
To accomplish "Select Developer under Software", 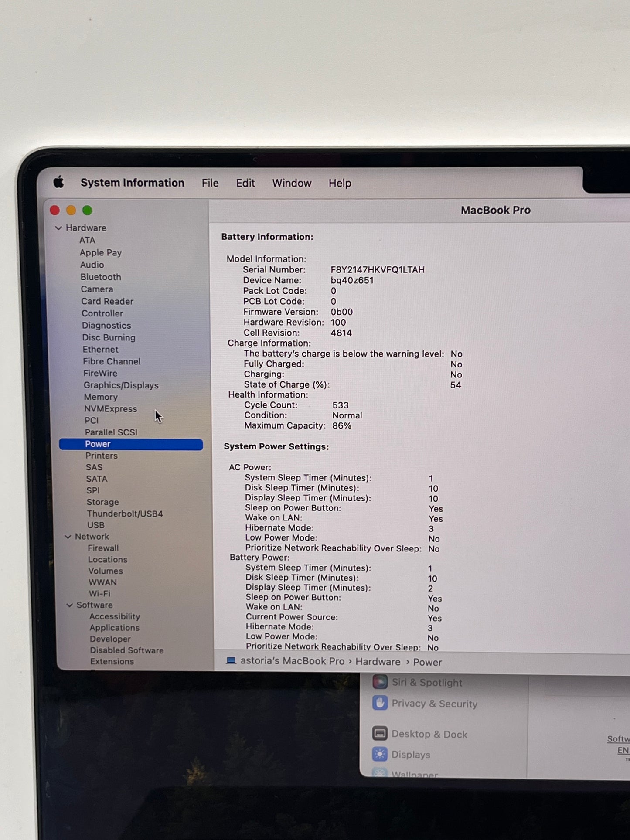I will 110,639.
